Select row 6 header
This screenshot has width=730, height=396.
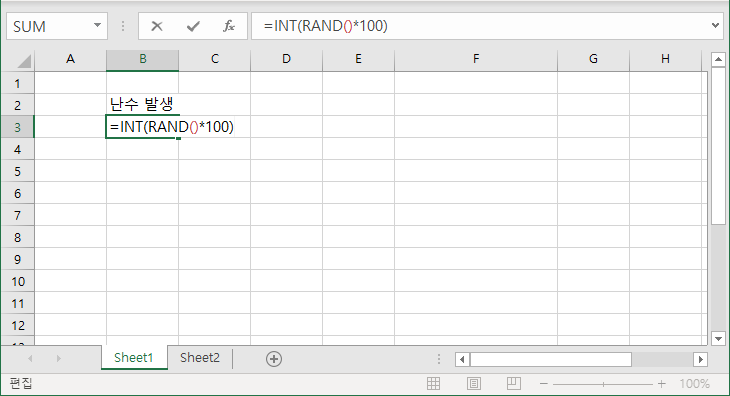[x=18, y=193]
